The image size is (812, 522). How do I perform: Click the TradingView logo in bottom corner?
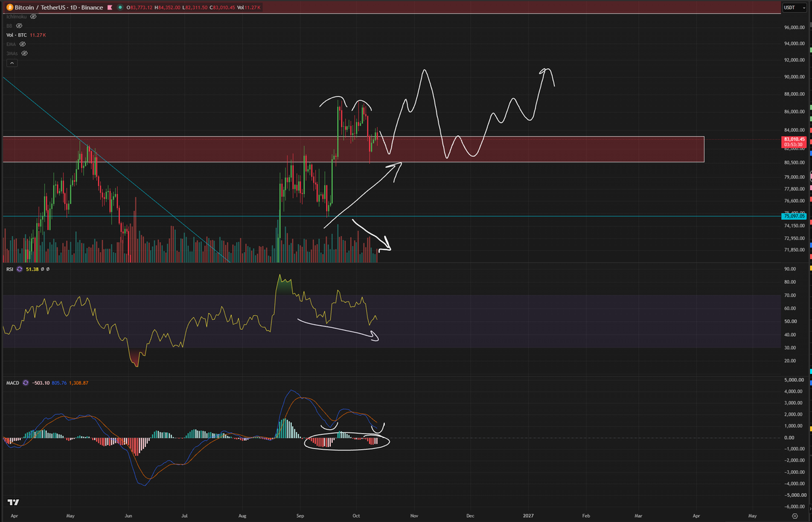coord(13,502)
